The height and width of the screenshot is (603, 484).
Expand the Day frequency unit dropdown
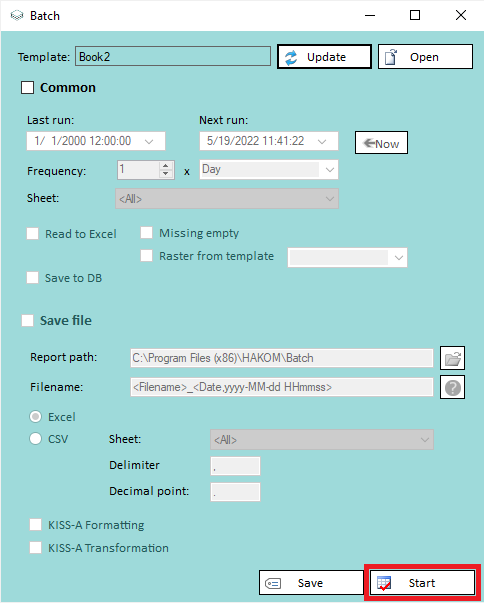(x=329, y=170)
